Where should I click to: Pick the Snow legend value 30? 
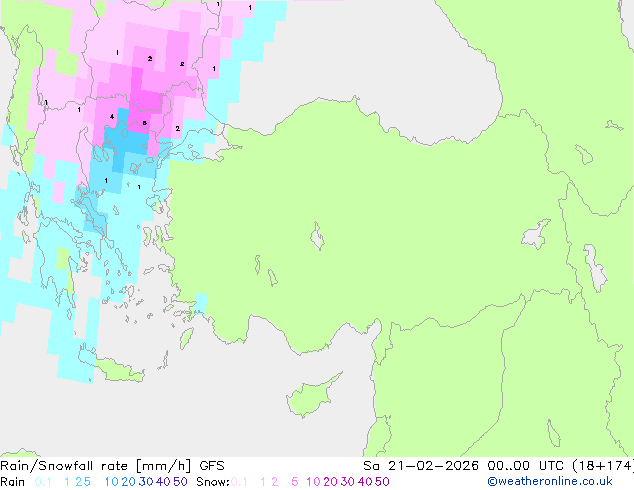(348, 482)
